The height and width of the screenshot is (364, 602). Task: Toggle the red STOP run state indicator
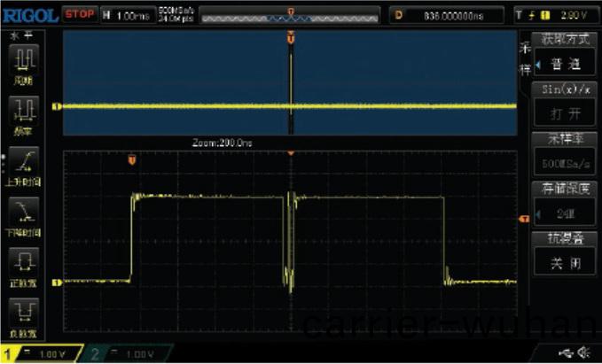coord(80,14)
